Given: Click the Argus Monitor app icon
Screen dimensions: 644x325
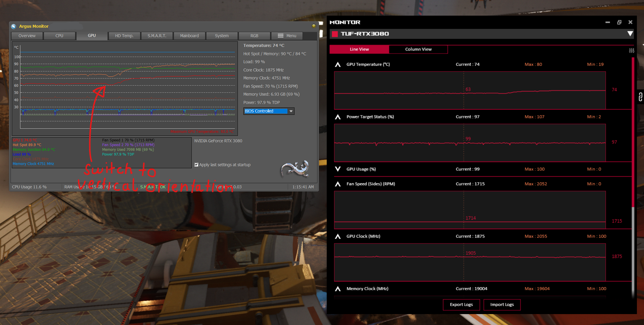Looking at the screenshot, I should coord(14,26).
